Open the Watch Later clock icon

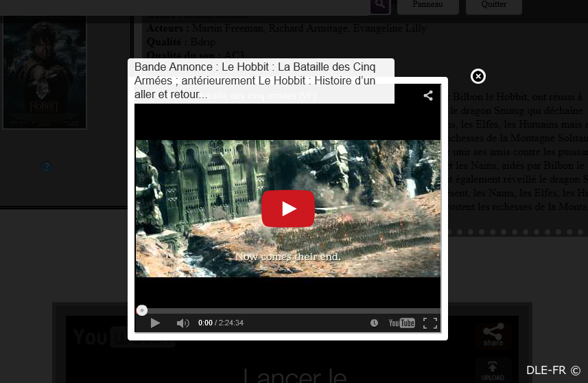(x=374, y=323)
